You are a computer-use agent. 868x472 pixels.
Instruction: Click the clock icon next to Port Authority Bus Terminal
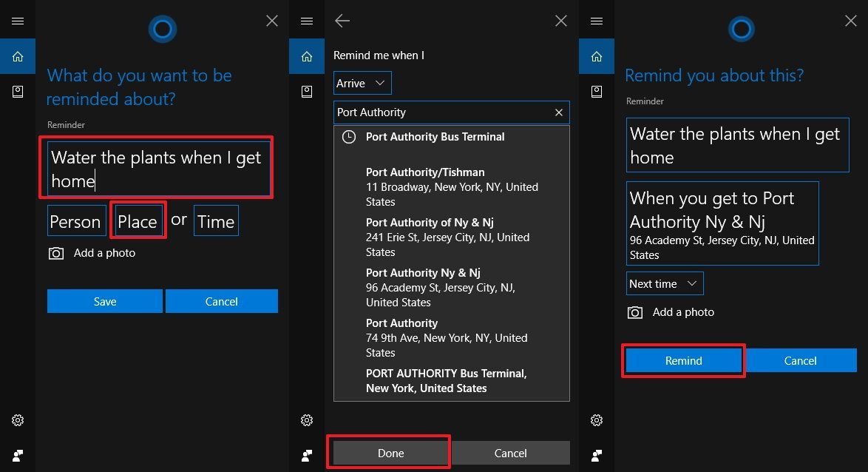tap(347, 137)
